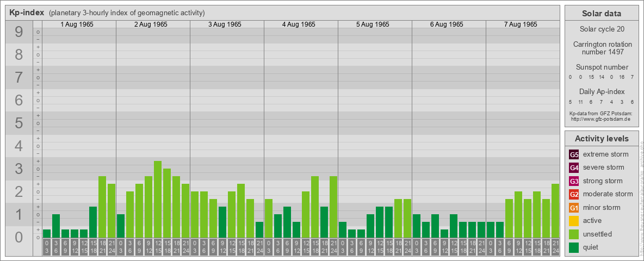Select the '4 Aug 1965' day header

click(299, 24)
